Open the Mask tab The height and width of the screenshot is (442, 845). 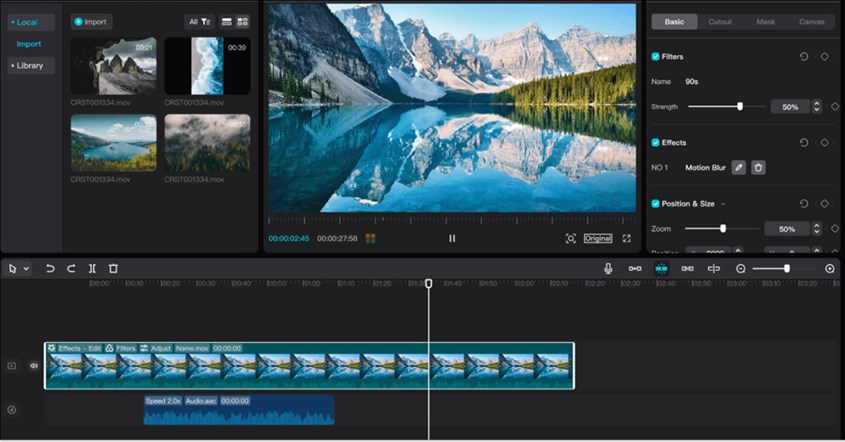(x=765, y=21)
